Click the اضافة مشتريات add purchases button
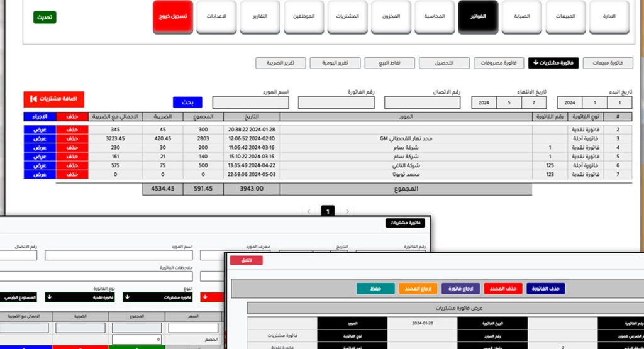 click(53, 99)
